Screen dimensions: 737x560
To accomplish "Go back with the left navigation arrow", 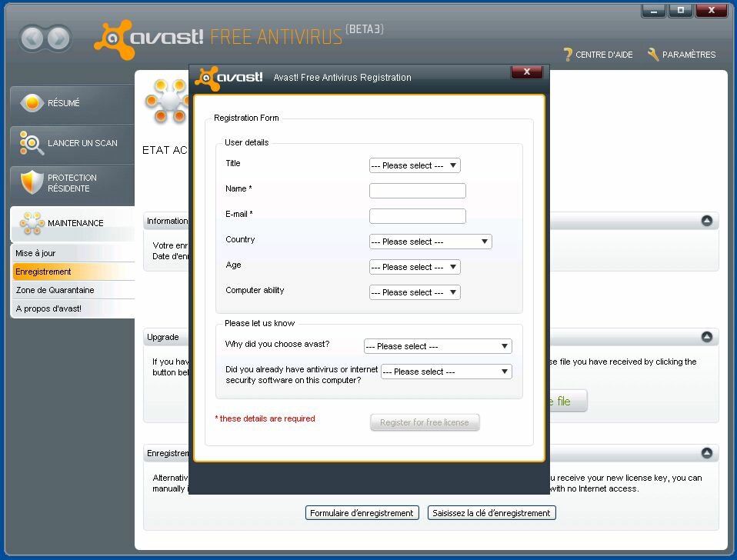I will tap(32, 38).
